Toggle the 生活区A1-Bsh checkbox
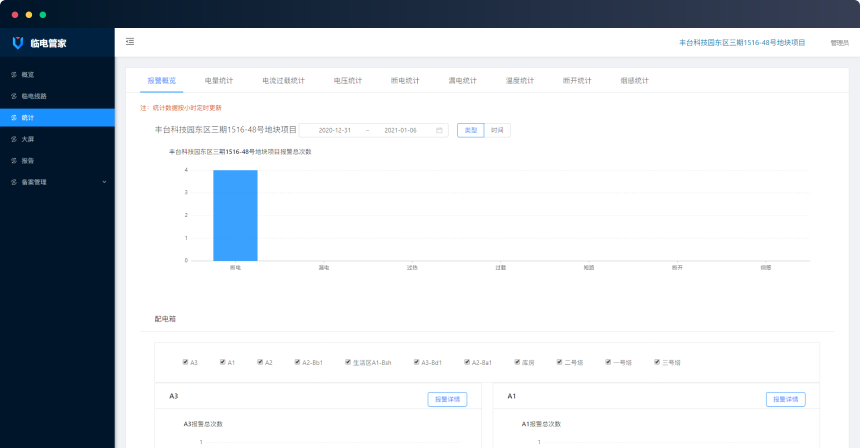This screenshot has width=860, height=448. 348,362
